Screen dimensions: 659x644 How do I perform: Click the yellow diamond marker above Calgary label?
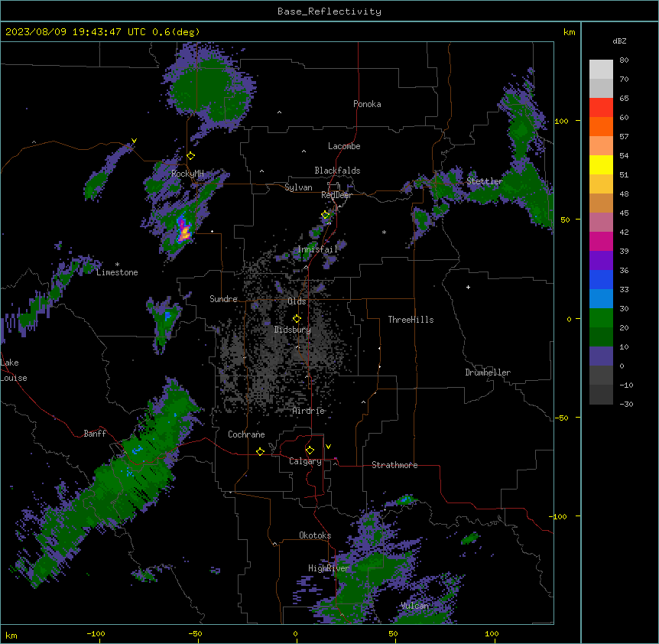click(x=310, y=450)
